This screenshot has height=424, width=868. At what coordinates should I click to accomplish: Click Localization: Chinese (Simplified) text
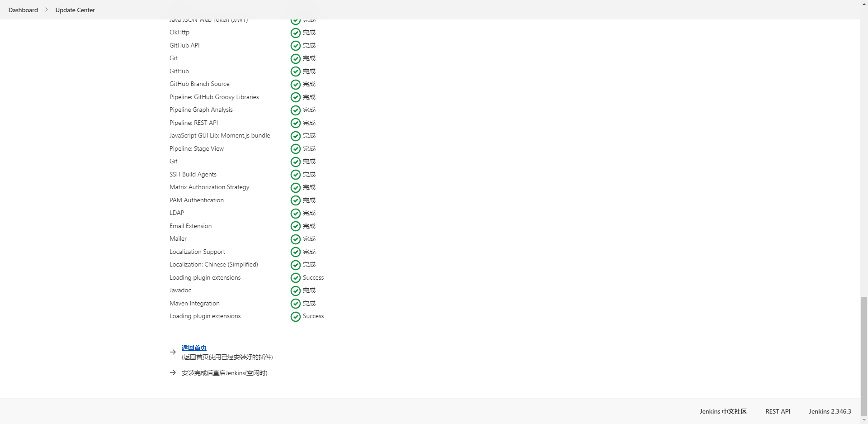214,264
